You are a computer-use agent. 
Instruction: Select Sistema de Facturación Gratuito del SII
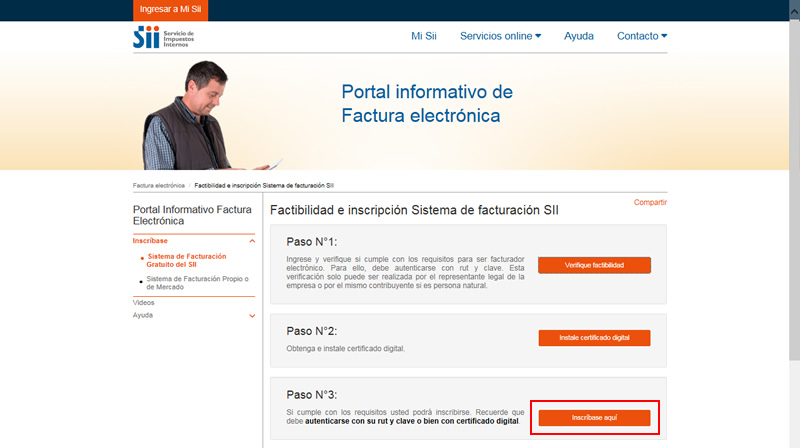pyautogui.click(x=186, y=260)
